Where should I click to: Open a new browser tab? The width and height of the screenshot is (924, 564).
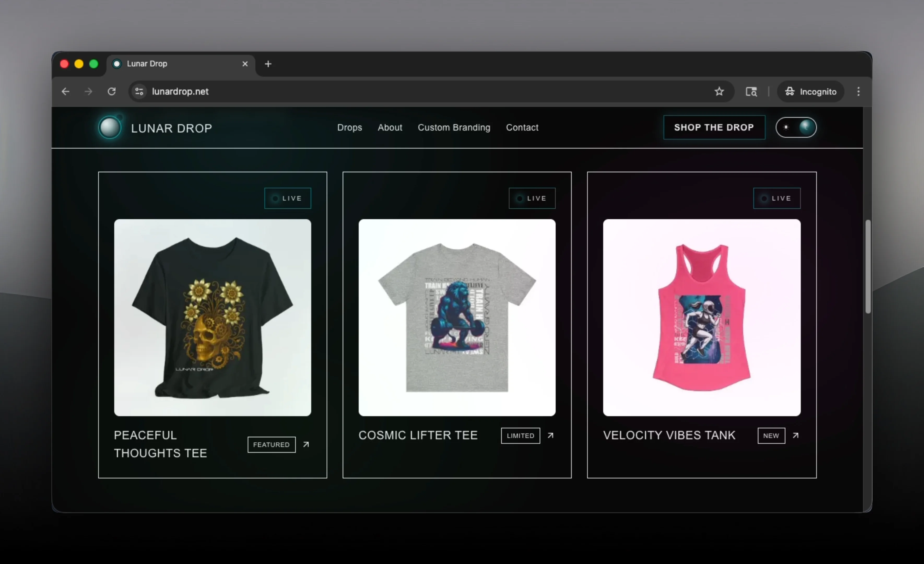[x=268, y=64]
